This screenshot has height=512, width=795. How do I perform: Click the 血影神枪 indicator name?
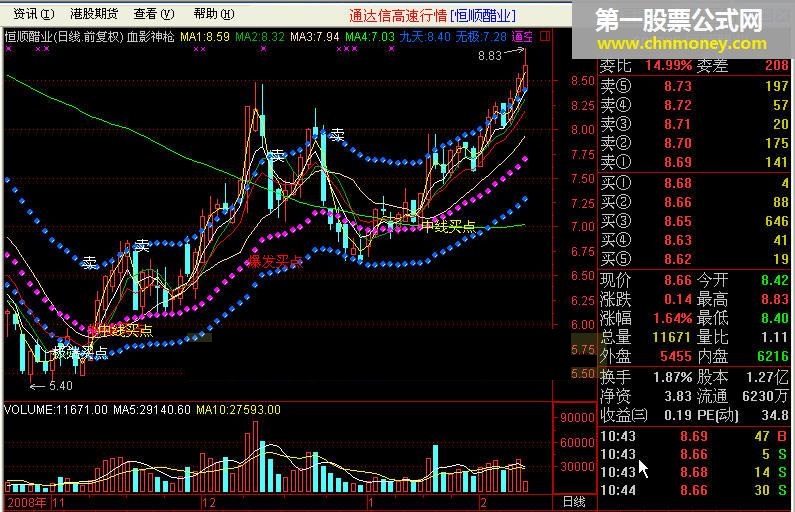(151, 37)
